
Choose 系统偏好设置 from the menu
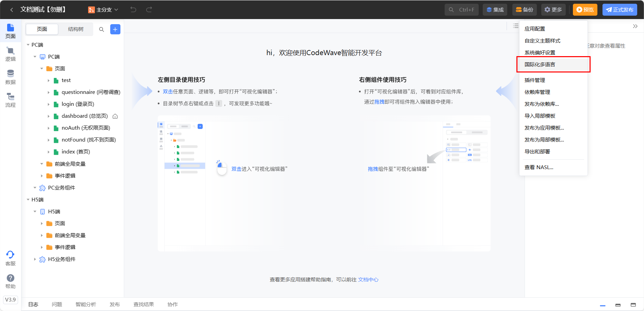(x=554, y=53)
